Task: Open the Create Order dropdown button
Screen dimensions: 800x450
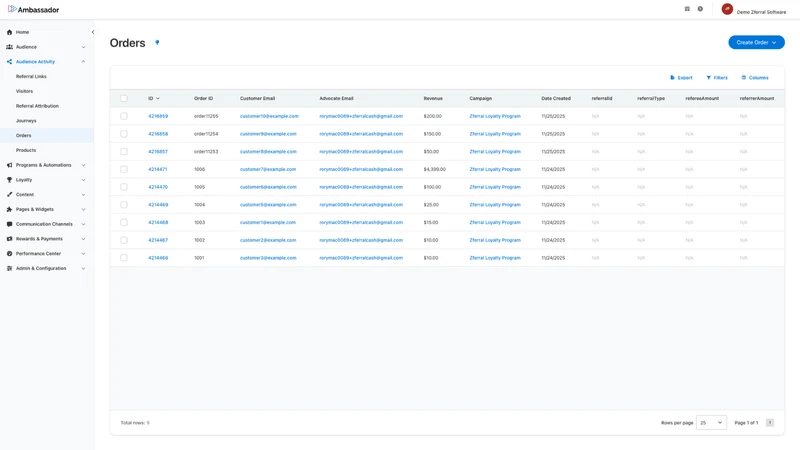Action: coord(756,43)
